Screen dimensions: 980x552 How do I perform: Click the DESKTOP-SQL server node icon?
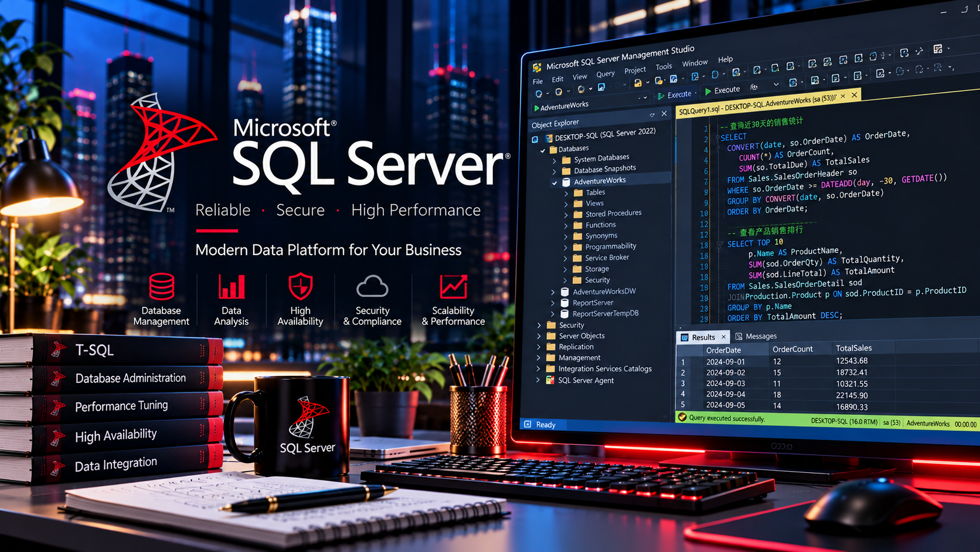tap(549, 139)
